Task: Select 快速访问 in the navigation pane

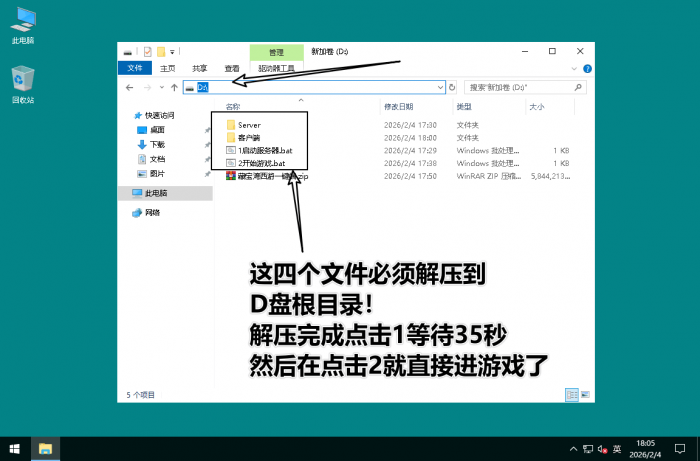Action: tap(154, 116)
